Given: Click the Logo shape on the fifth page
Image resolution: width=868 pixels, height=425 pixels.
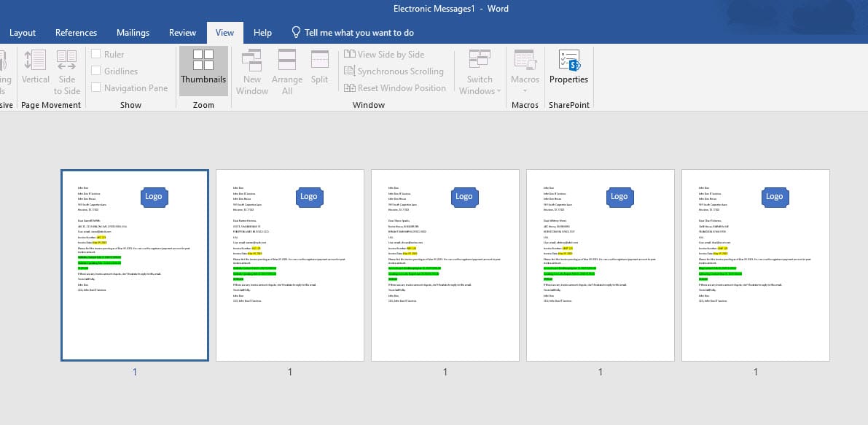Looking at the screenshot, I should click(x=775, y=197).
